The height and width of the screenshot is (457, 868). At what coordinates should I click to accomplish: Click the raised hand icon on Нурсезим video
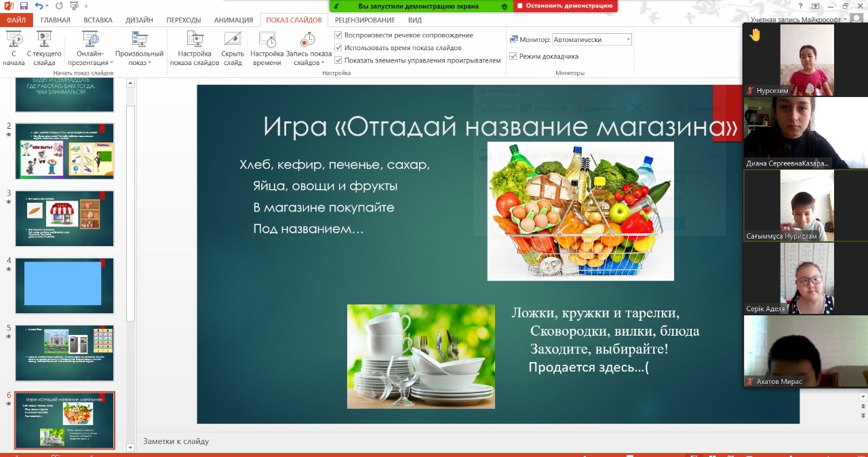pos(755,35)
